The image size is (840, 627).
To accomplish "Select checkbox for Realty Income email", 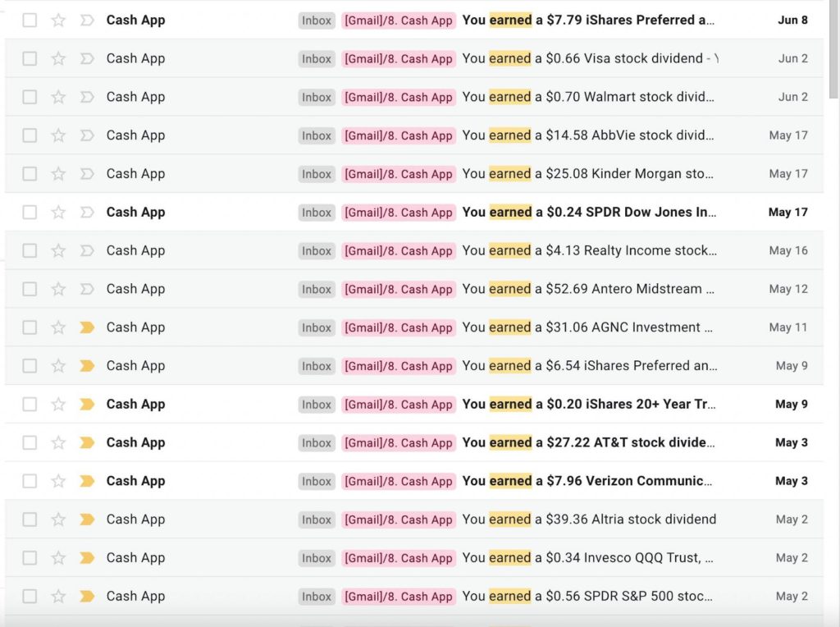I will [30, 250].
